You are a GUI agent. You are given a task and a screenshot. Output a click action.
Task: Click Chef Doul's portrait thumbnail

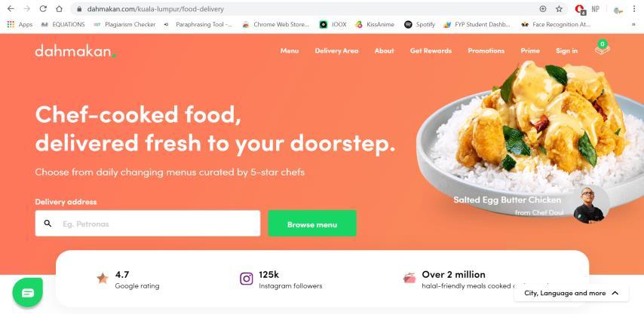coord(588,205)
